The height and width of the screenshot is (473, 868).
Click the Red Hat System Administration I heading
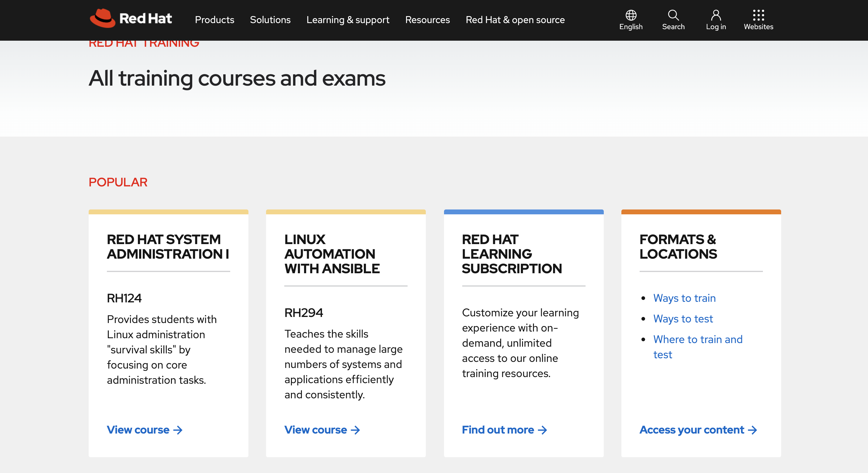(168, 247)
